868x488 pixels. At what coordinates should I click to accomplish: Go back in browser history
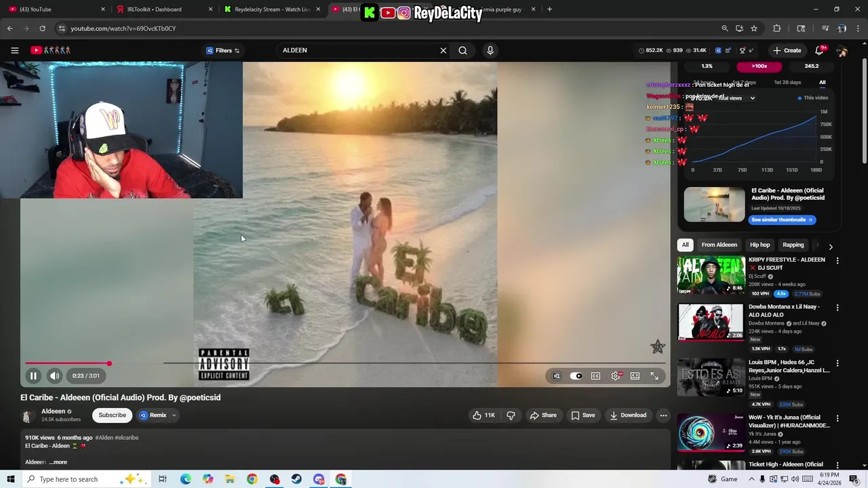[9, 28]
